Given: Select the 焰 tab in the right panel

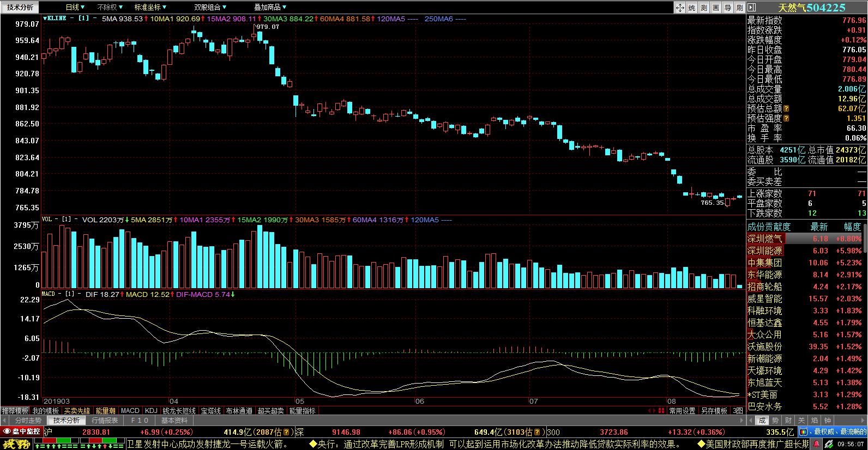Looking at the screenshot, I should 815,421.
